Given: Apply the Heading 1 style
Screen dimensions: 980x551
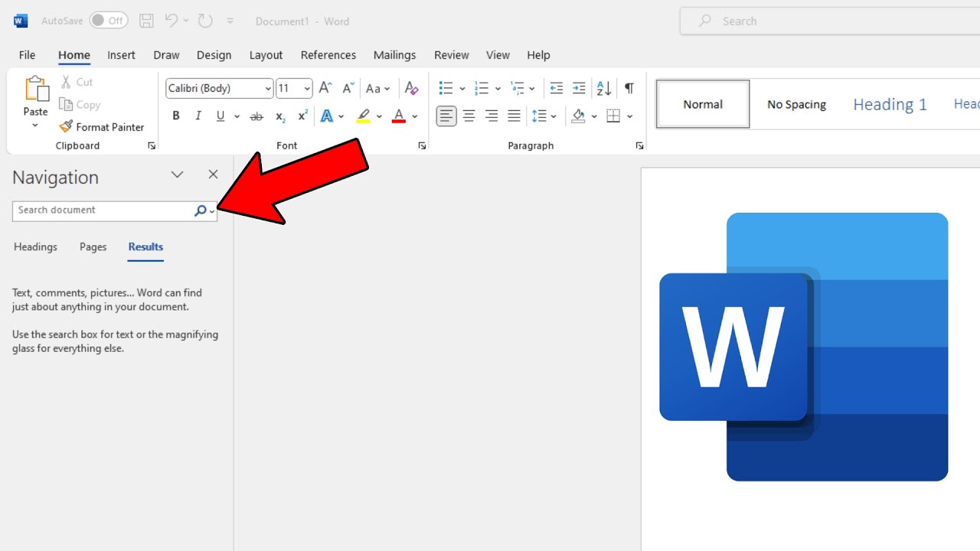Looking at the screenshot, I should click(890, 104).
